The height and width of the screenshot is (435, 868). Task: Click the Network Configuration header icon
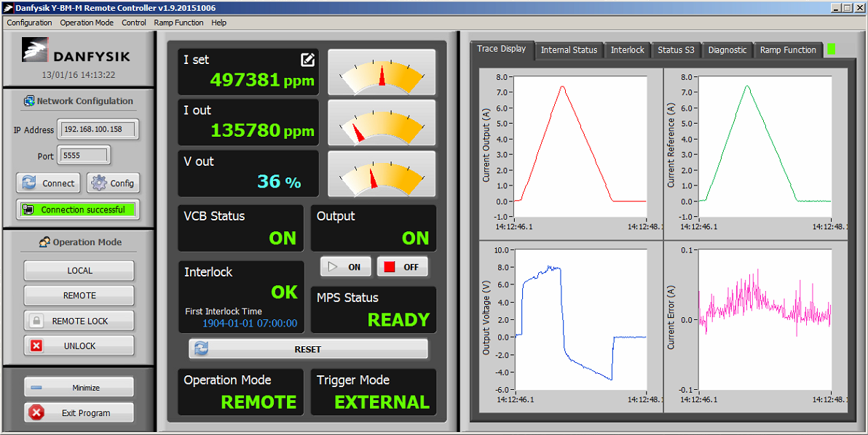click(29, 101)
